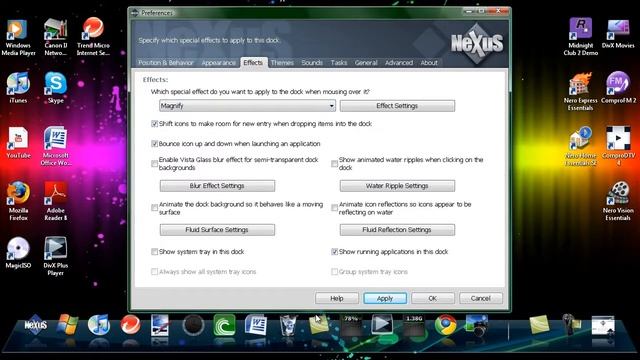The height and width of the screenshot is (360, 640).
Task: Click the Help button
Action: [x=337, y=298]
